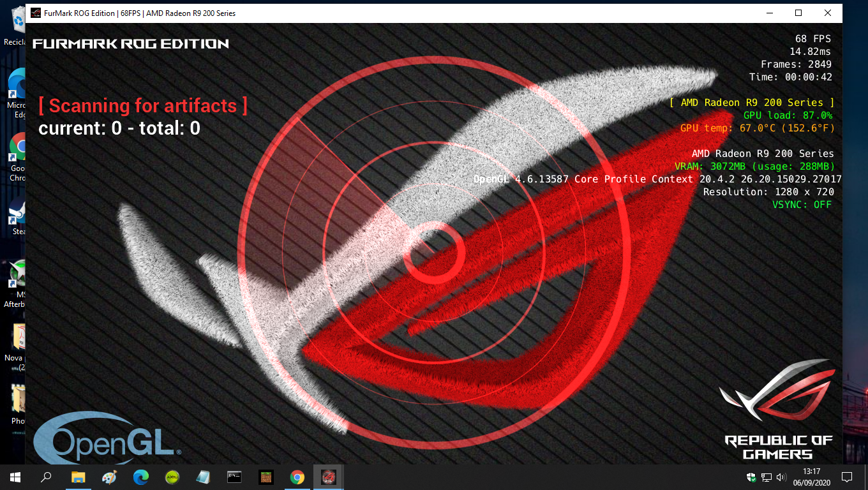Click the 'VSYNC: OFF' status text
This screenshot has height=490, width=868.
pyautogui.click(x=802, y=205)
